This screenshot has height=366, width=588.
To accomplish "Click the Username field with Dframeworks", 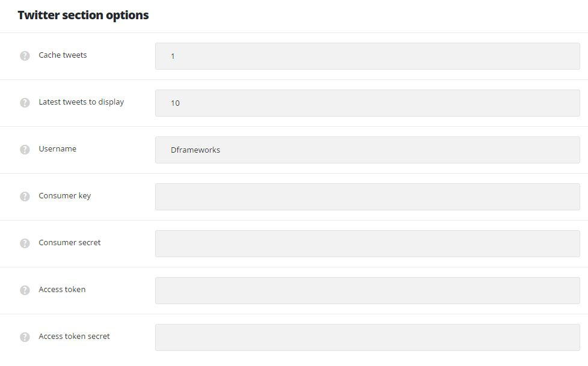I will pos(367,150).
